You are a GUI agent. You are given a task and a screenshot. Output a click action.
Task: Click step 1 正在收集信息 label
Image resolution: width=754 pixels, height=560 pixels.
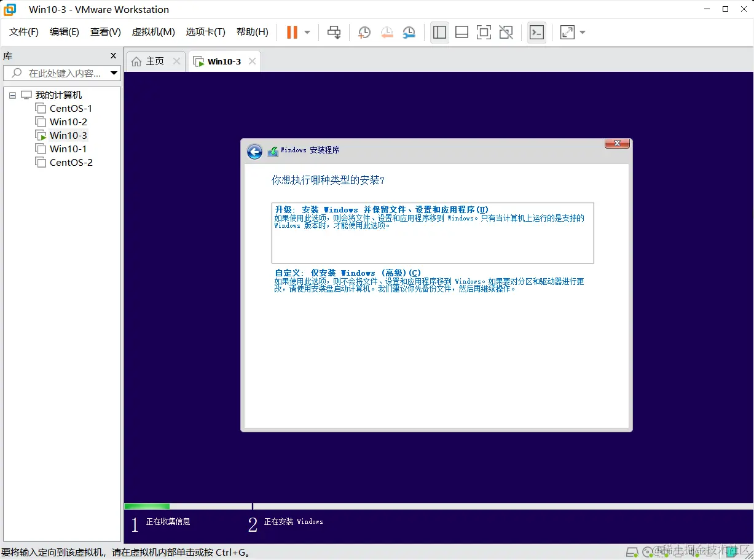(168, 521)
